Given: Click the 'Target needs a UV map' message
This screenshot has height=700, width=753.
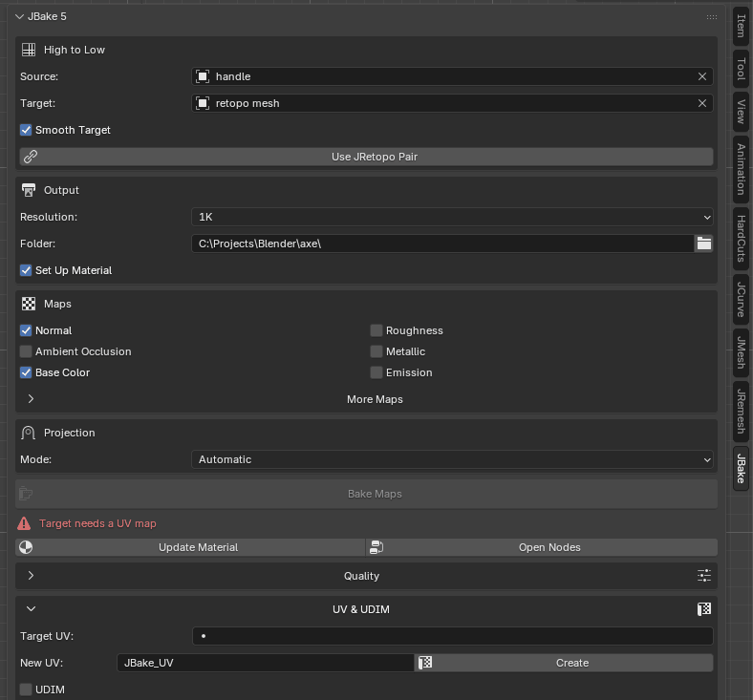Looking at the screenshot, I should pos(97,523).
